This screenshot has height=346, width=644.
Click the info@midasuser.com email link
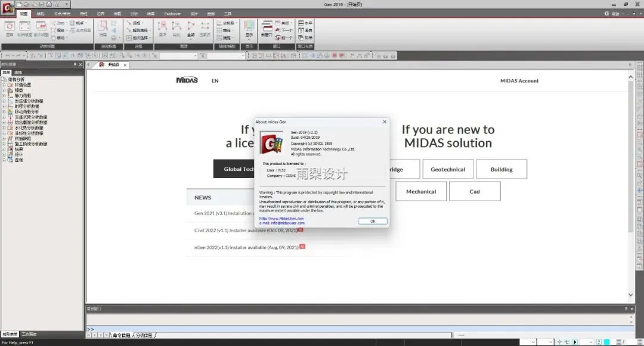(287, 223)
